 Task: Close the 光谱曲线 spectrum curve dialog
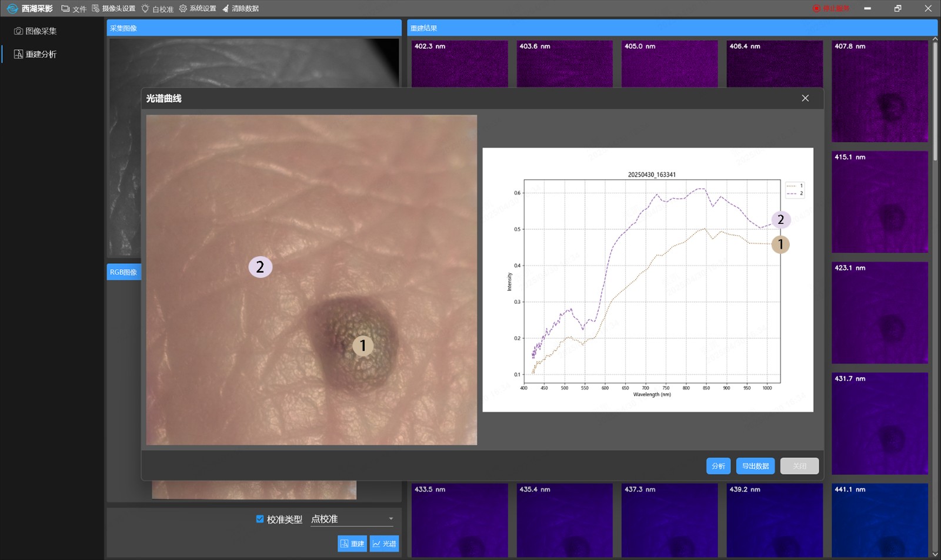point(805,98)
